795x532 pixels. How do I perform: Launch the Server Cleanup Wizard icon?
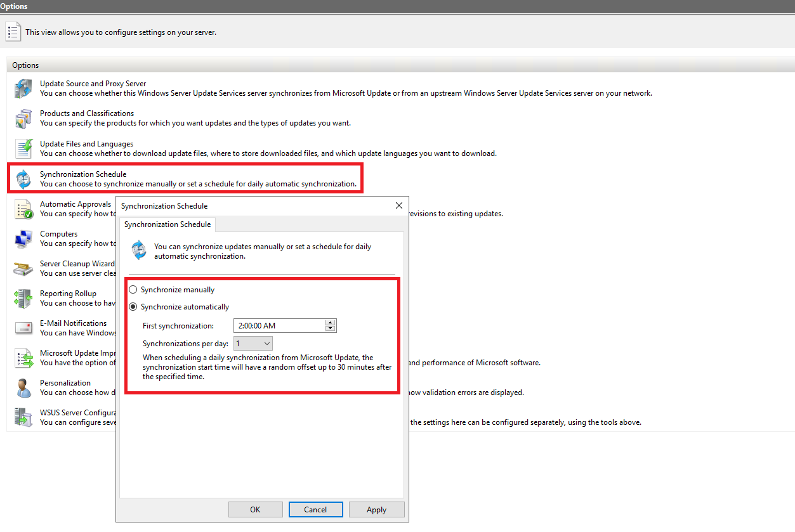tap(23, 268)
